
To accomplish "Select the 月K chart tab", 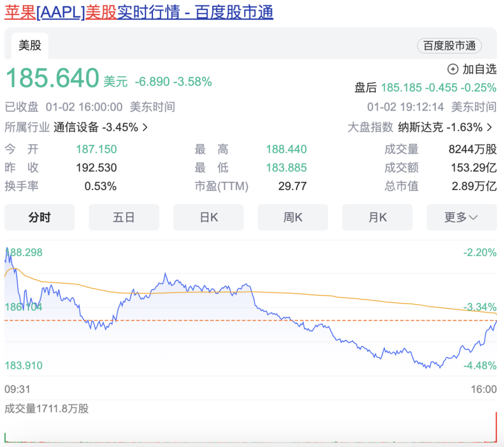I will tap(377, 217).
